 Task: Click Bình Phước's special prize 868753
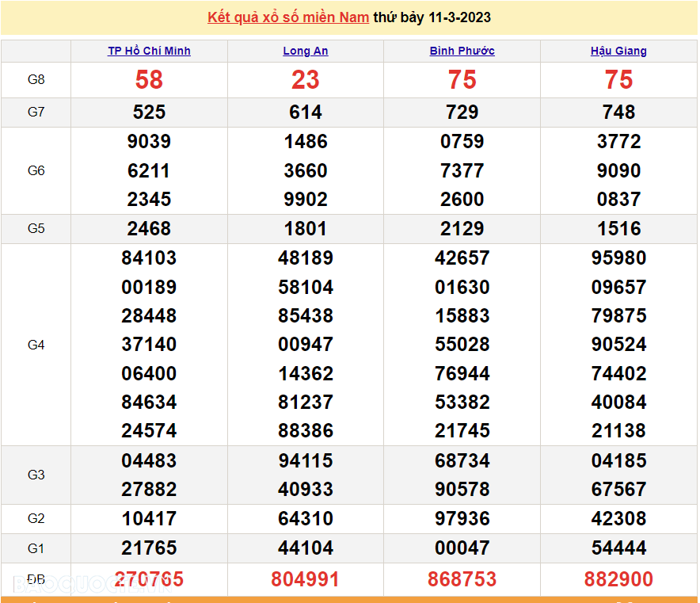click(462, 579)
